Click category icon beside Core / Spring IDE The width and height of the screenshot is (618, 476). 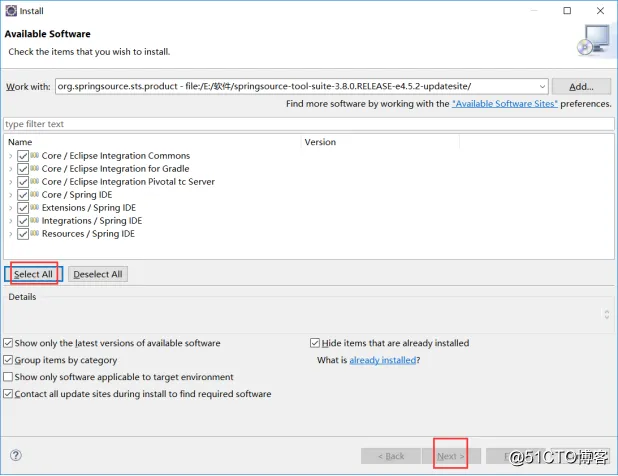35,194
